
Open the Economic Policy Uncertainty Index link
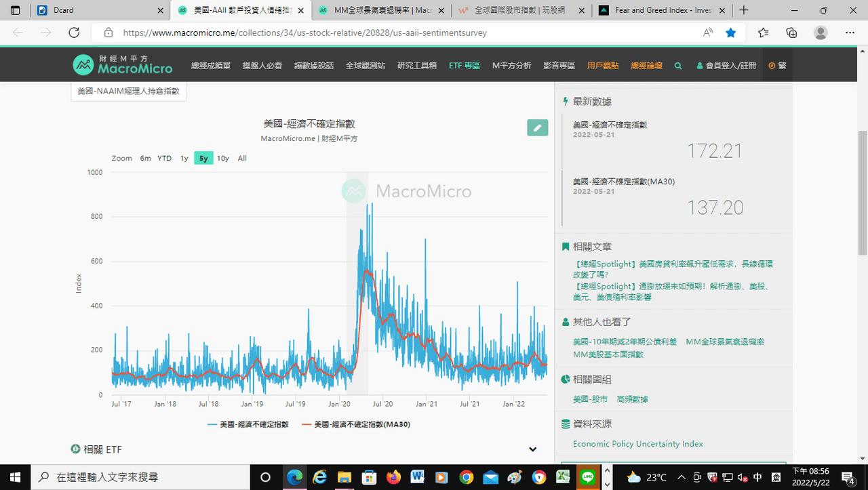point(637,444)
